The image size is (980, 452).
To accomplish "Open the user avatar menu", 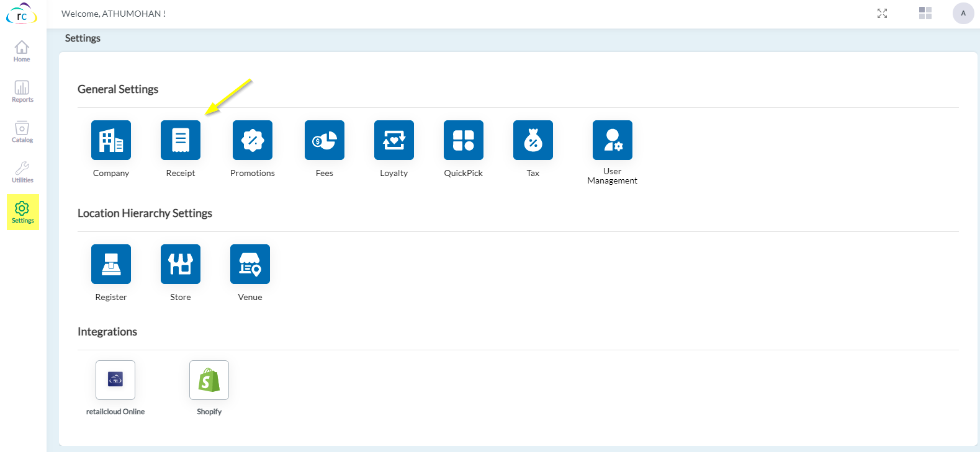I will 963,13.
